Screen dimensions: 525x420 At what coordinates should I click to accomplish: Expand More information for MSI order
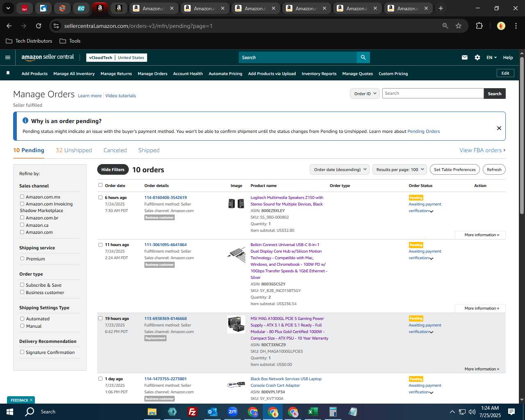click(482, 369)
